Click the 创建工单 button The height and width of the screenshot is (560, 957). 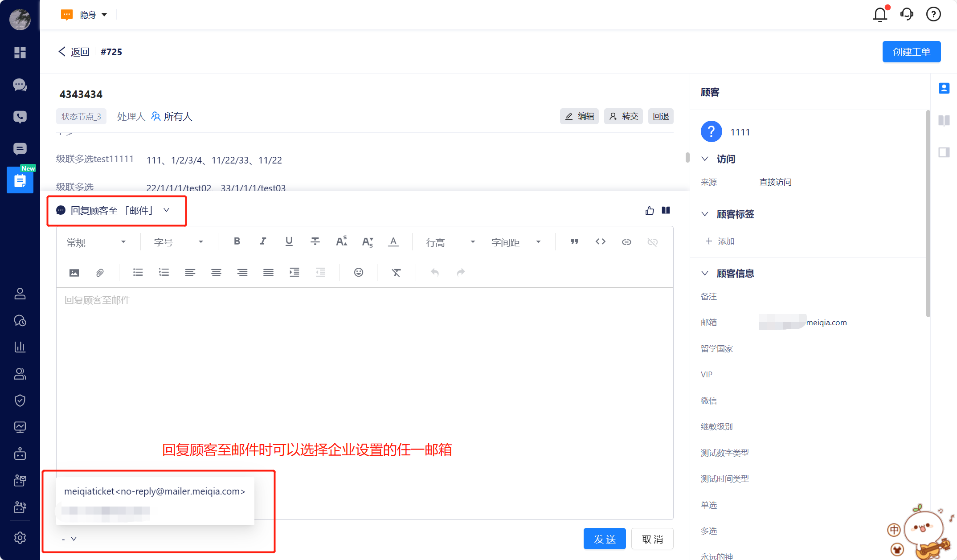pyautogui.click(x=912, y=52)
